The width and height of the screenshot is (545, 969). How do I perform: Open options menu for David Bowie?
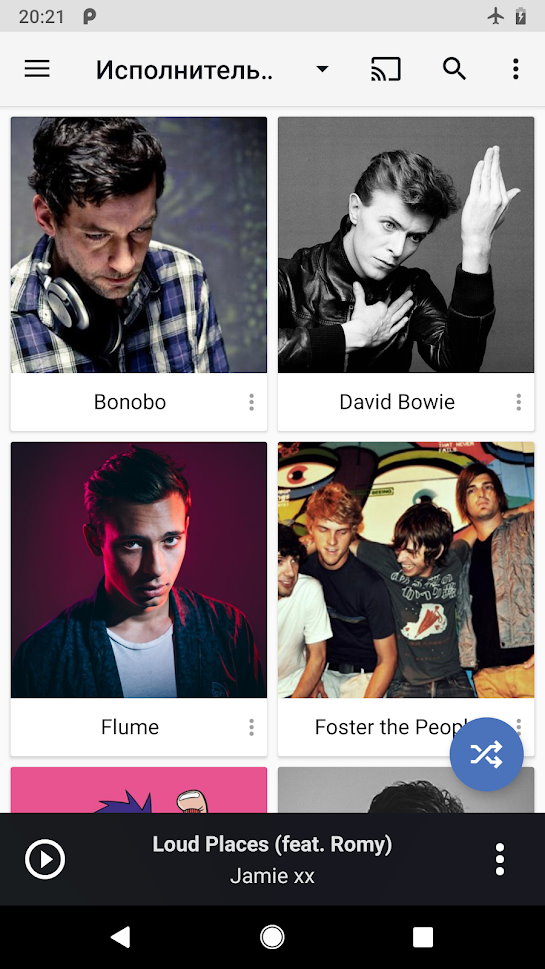pos(518,402)
